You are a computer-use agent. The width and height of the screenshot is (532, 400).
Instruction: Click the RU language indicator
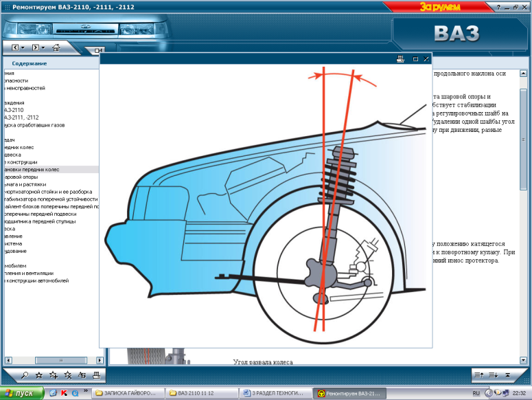click(x=476, y=393)
